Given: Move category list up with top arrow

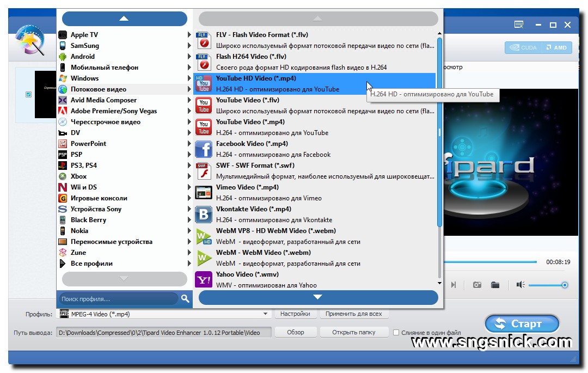Looking at the screenshot, I should tap(125, 19).
